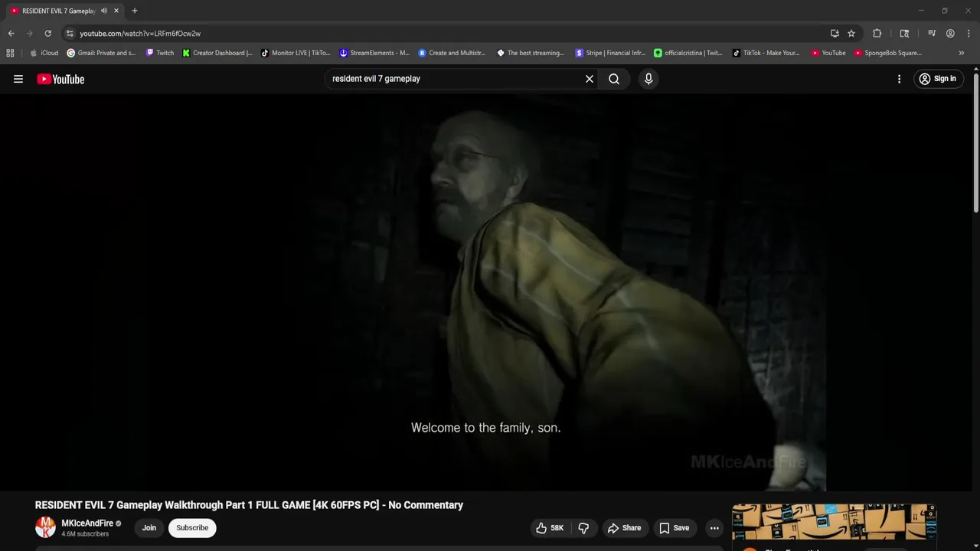Open the side panel toolbar icon

[904, 34]
